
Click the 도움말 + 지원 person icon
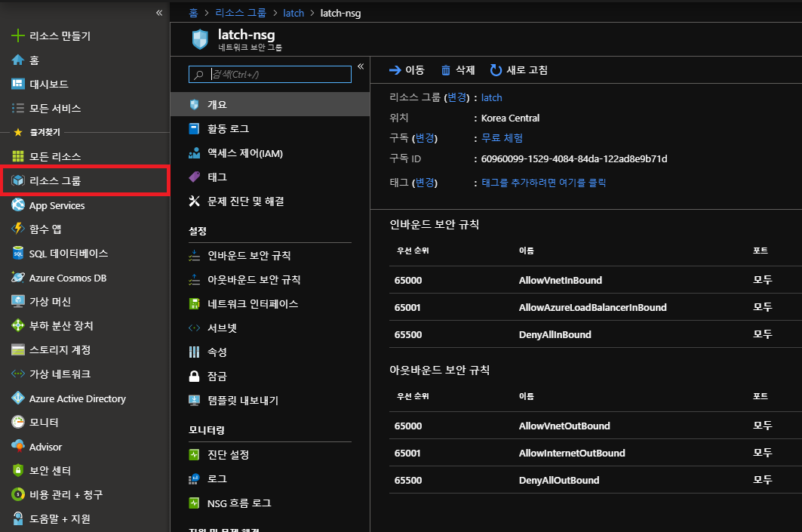(18, 518)
